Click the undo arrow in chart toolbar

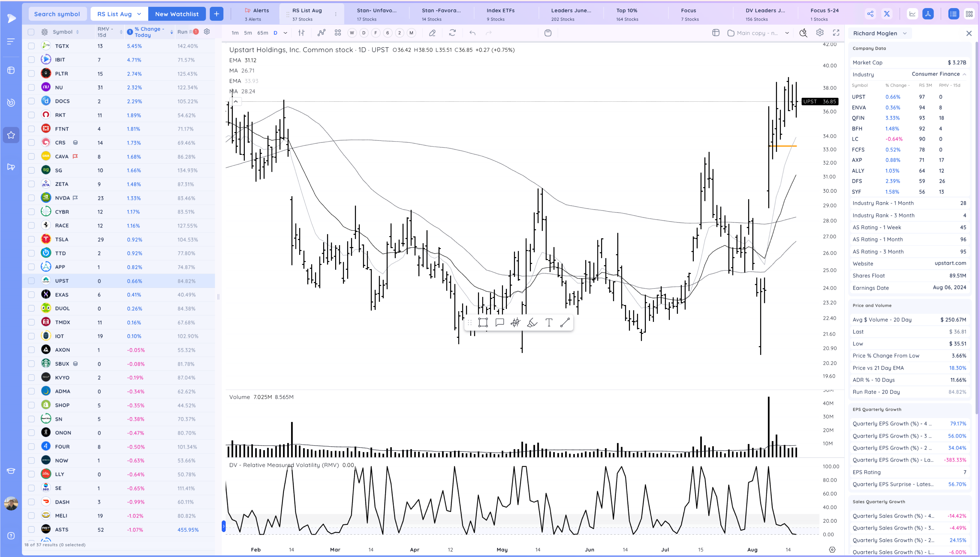472,33
